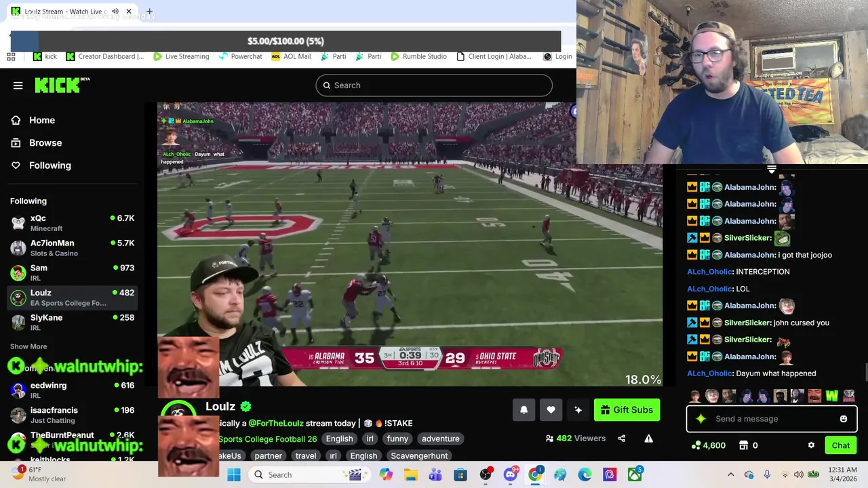Screen dimensions: 868x488
Task: Click the Sports College Football 26 category link
Action: [267, 439]
